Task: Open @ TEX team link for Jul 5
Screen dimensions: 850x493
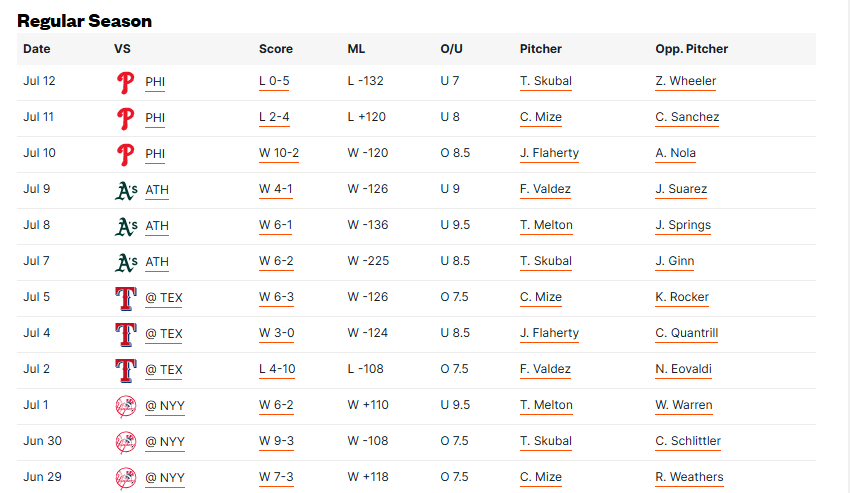Action: (x=164, y=298)
